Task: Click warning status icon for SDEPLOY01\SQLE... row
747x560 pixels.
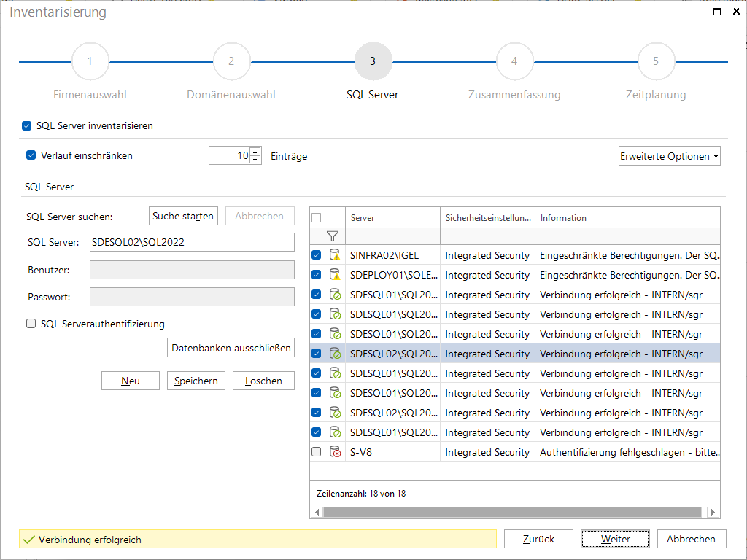Action: point(335,275)
